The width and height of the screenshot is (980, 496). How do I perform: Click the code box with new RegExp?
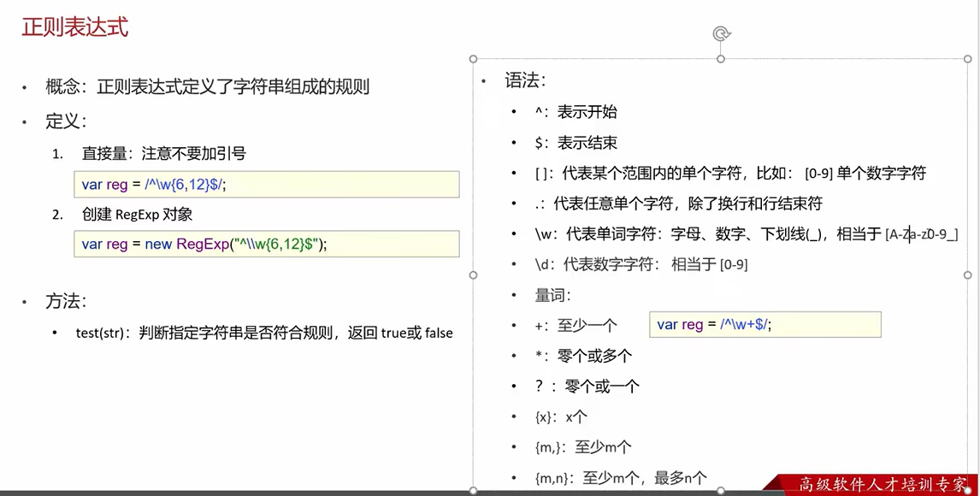(x=267, y=244)
